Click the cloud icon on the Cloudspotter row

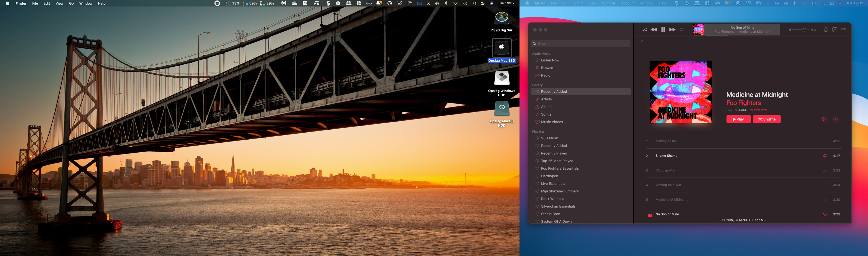824,170
